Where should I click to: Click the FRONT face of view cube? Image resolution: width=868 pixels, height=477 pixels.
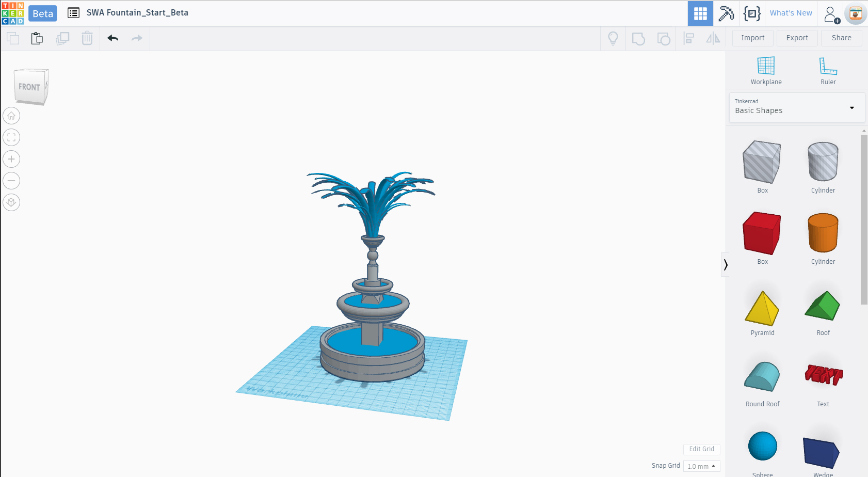point(29,87)
